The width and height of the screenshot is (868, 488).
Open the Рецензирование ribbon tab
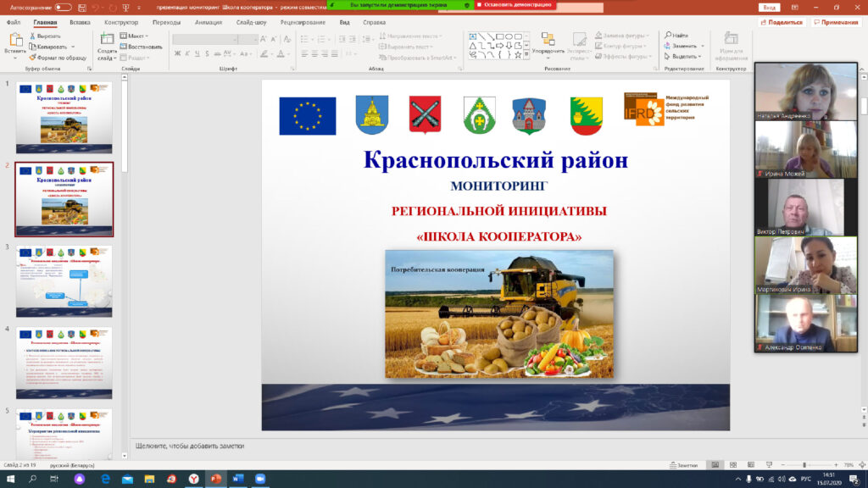pyautogui.click(x=303, y=22)
